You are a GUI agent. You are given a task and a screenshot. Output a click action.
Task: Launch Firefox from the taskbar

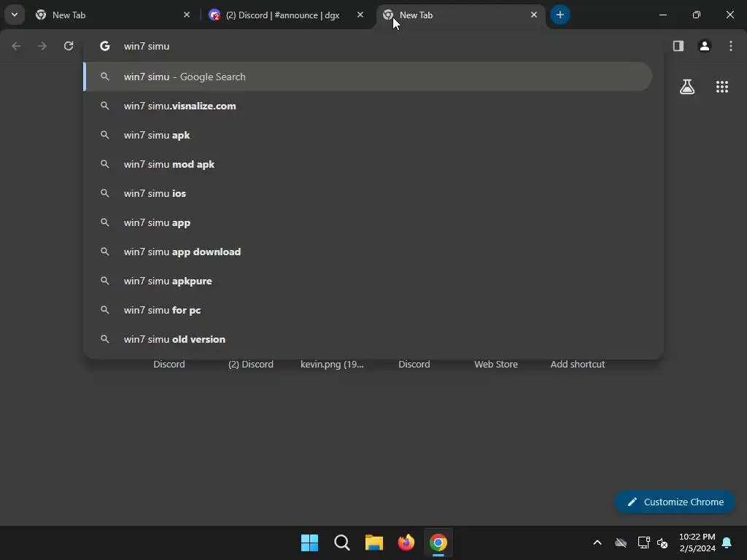pos(406,542)
